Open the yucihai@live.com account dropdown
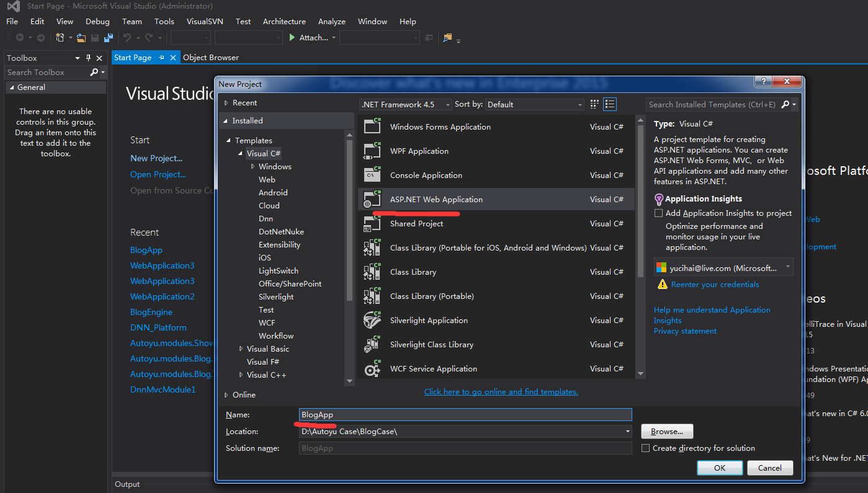The image size is (868, 493). click(x=787, y=268)
